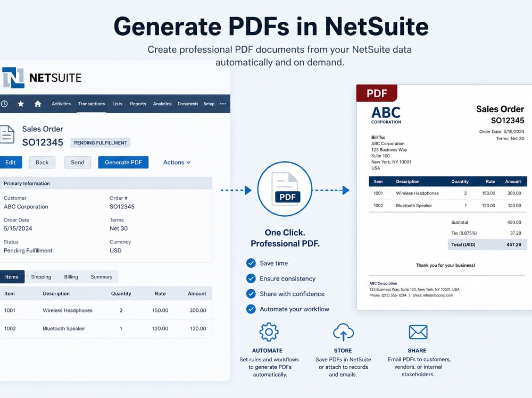532x398 pixels.
Task: Open the recent records clock icon
Action: [4, 104]
